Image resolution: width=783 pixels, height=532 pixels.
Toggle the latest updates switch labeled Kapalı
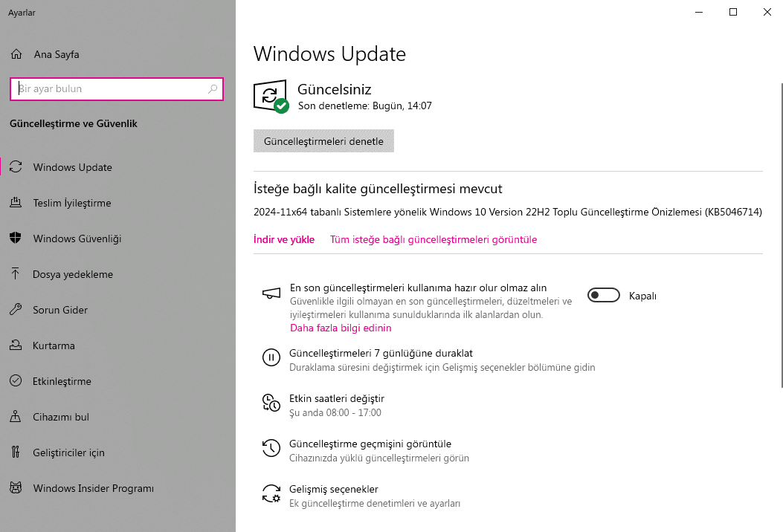(603, 296)
